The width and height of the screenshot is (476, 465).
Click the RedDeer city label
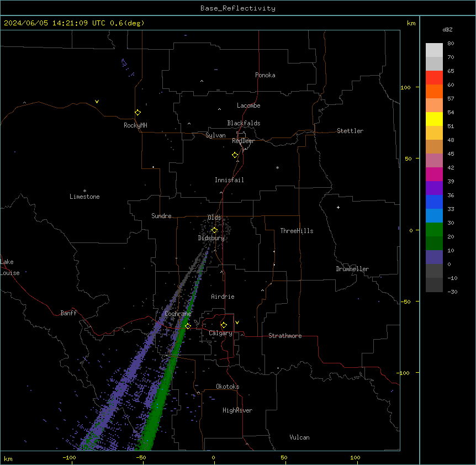tap(243, 141)
